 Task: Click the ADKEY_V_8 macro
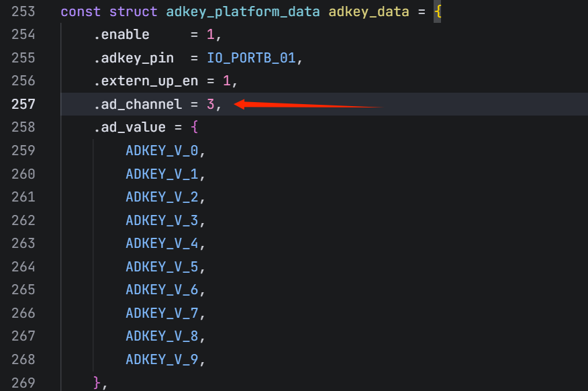tap(162, 336)
